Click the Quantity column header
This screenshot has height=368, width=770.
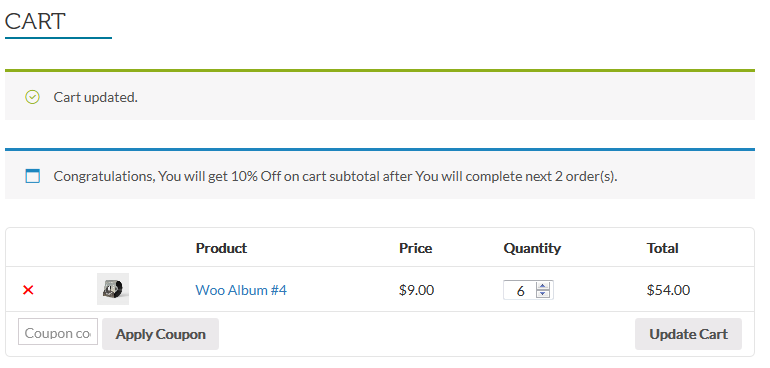[532, 249]
